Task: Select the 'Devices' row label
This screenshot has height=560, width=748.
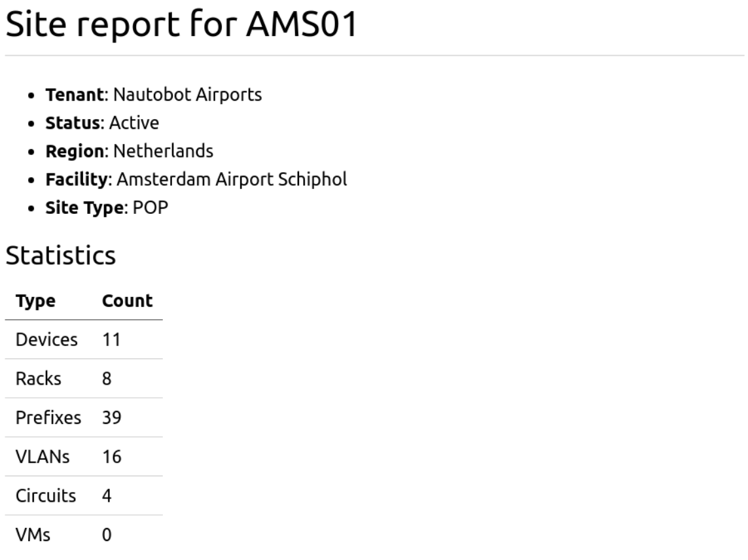Action: (x=46, y=340)
